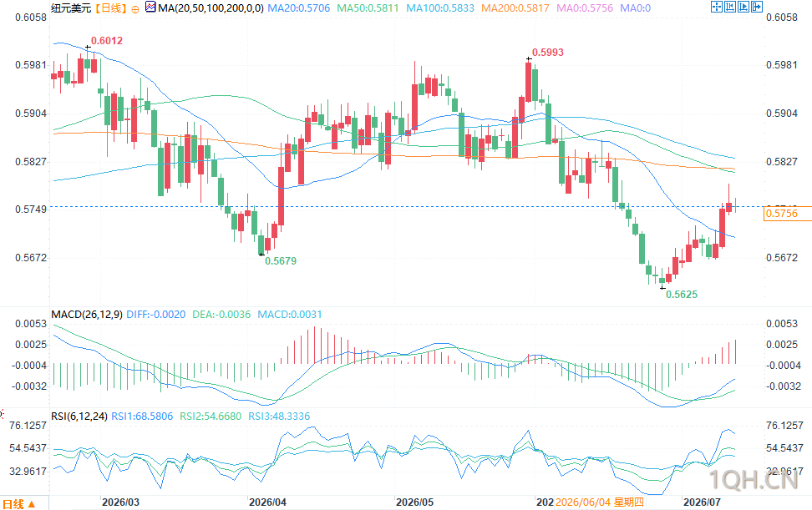Screen dimensions: 812x510
Task: Click the MA100:0.5833 value
Action: tap(440, 8)
